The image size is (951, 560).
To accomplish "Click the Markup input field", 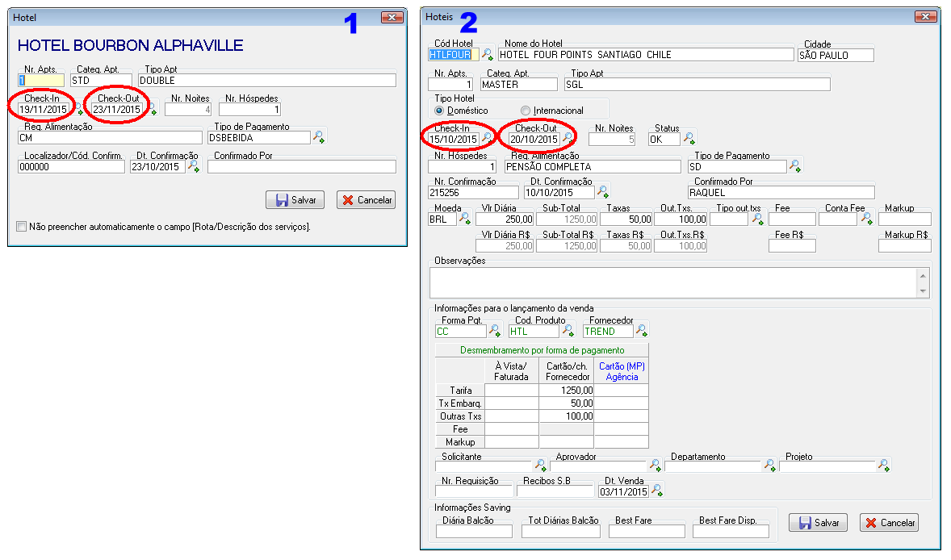I will tap(904, 219).
